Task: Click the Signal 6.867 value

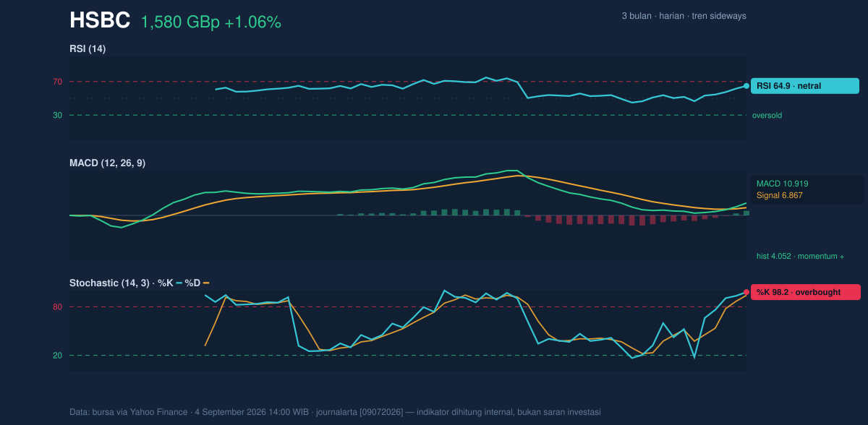Action: click(780, 195)
